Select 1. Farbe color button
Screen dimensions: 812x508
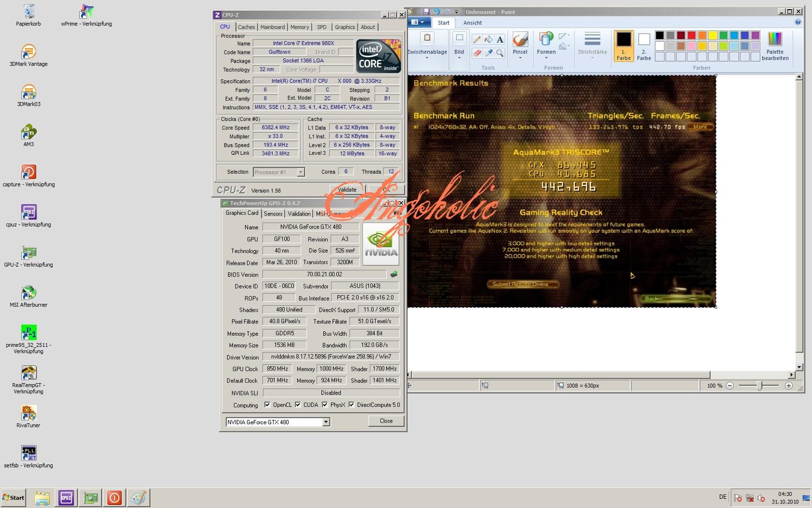pyautogui.click(x=624, y=46)
